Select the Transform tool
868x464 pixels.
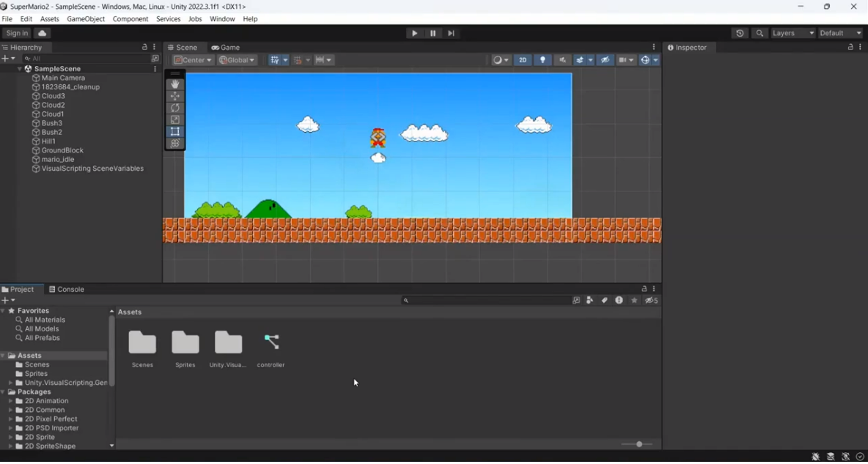175,144
